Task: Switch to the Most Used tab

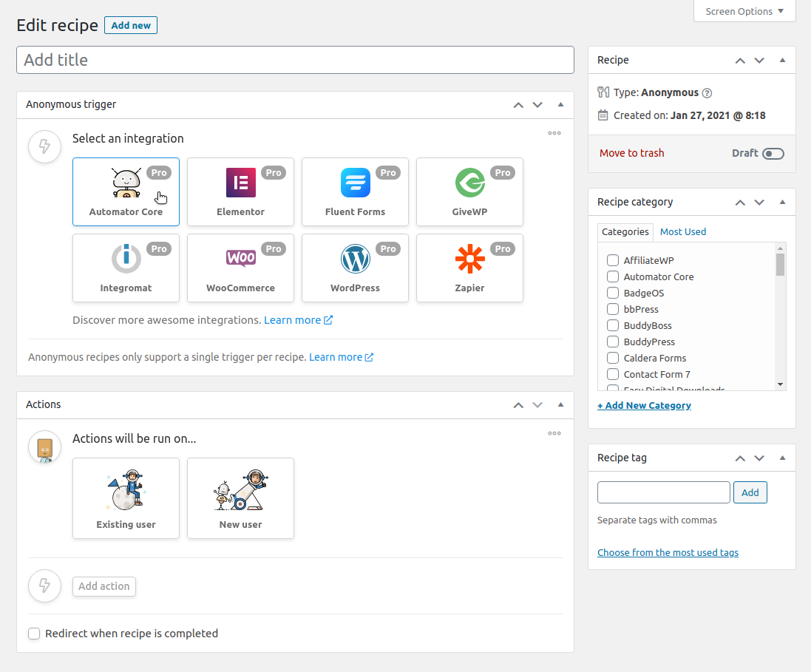Action: coord(682,231)
